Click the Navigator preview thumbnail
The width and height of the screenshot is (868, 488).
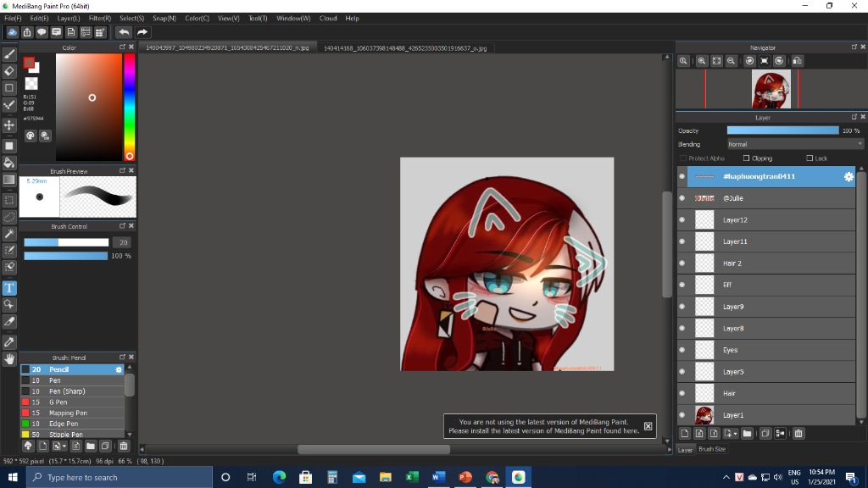point(771,89)
